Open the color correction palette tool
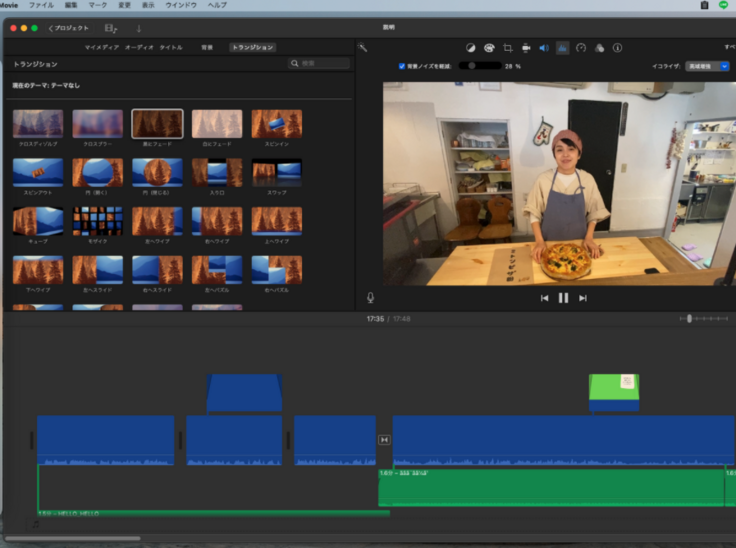The height and width of the screenshot is (548, 736). 489,47
